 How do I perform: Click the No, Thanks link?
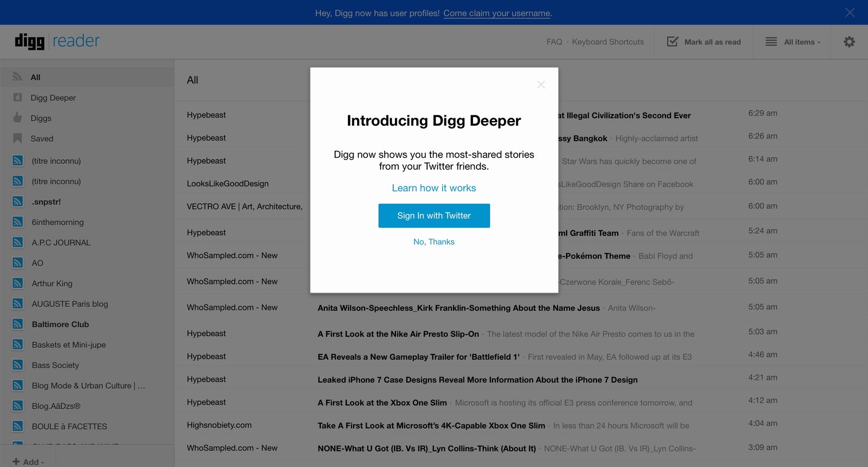pos(434,242)
